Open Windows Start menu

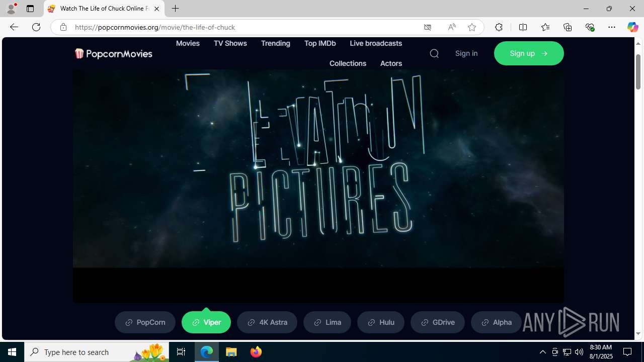(x=12, y=352)
